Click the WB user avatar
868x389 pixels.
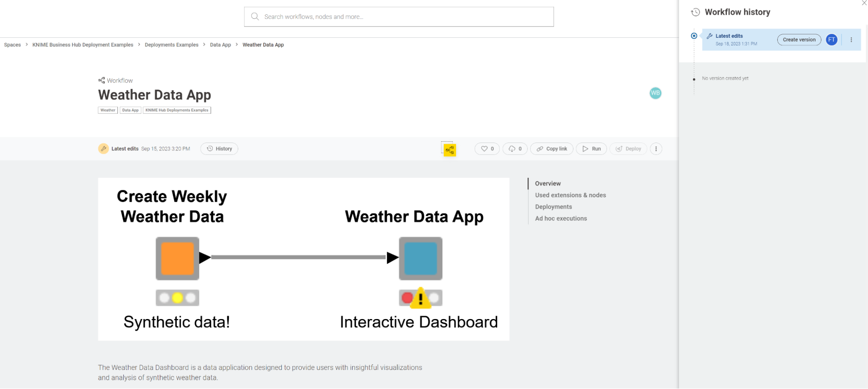[655, 93]
